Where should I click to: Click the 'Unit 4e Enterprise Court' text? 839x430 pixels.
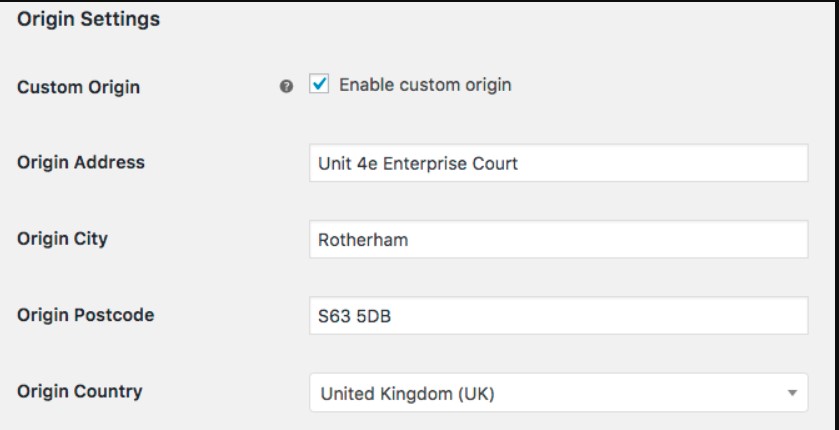pyautogui.click(x=418, y=163)
